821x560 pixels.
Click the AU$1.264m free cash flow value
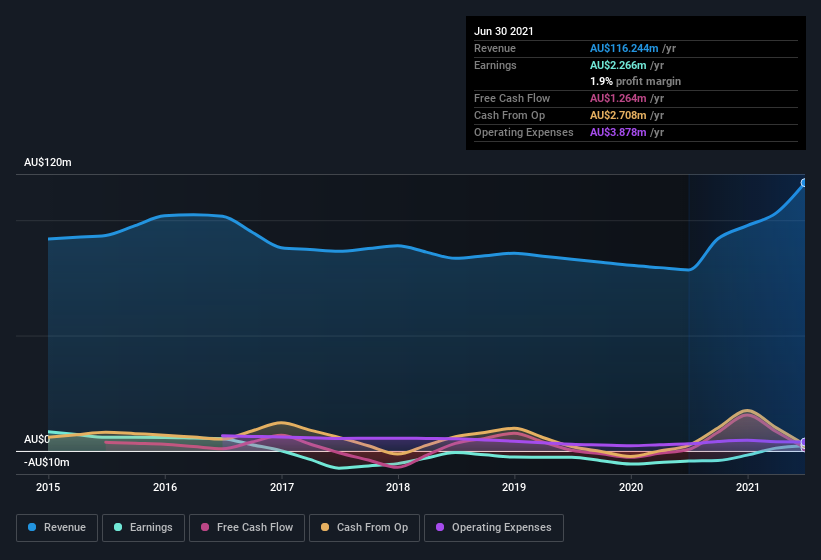618,98
